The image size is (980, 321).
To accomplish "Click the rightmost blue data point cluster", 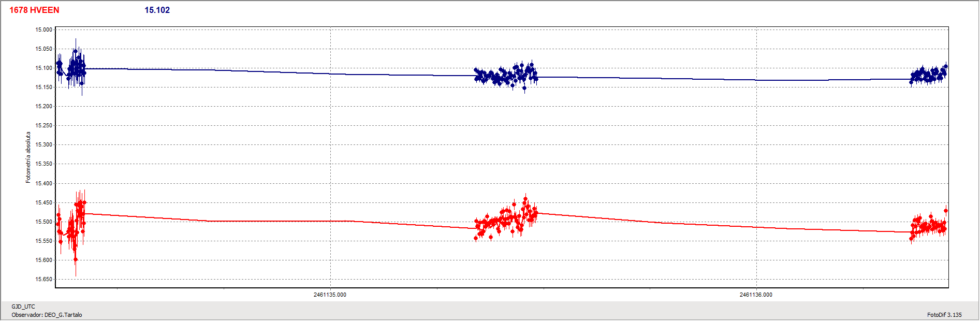I will point(929,75).
